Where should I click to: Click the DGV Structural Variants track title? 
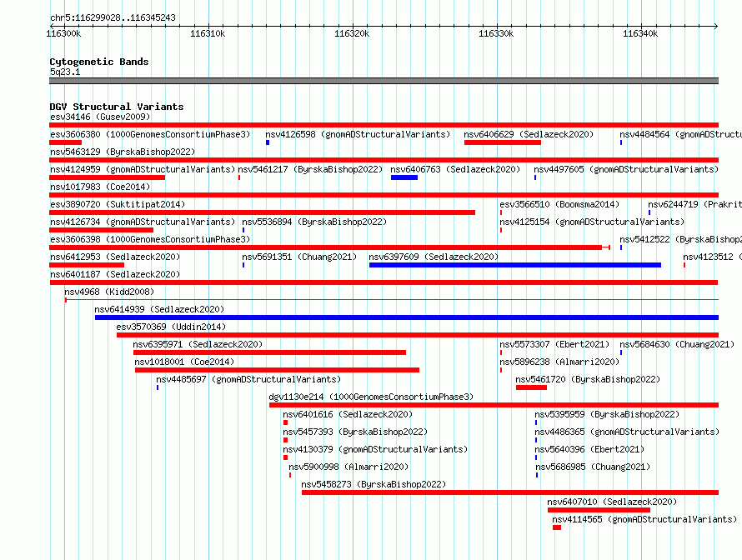point(117,107)
